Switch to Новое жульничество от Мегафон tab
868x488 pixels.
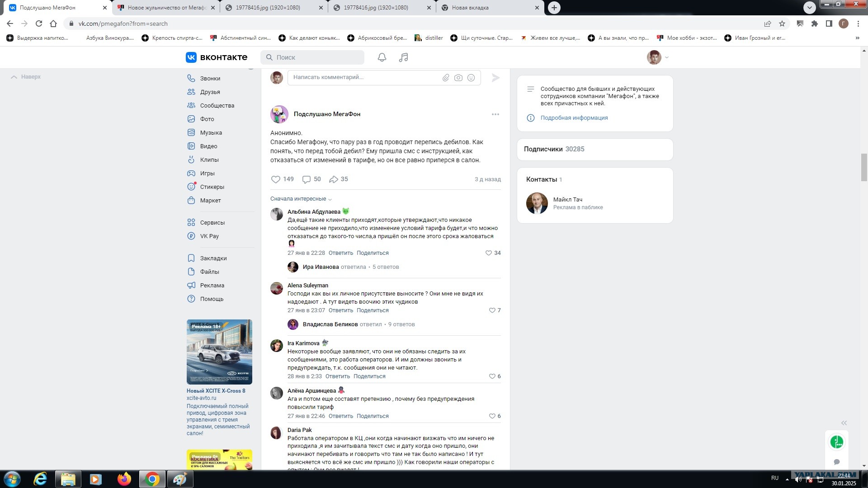pos(166,8)
